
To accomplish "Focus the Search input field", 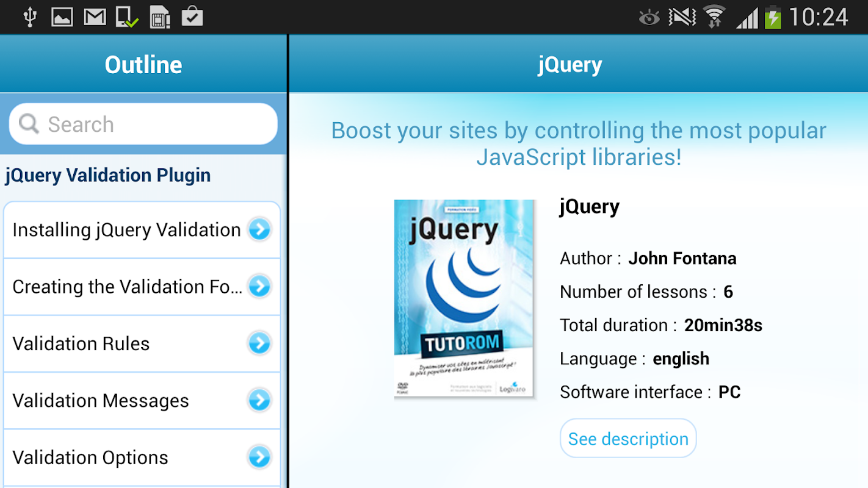I will point(143,124).
